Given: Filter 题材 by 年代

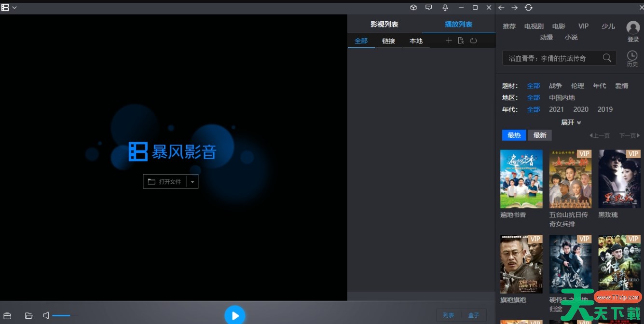Looking at the screenshot, I should coord(600,86).
